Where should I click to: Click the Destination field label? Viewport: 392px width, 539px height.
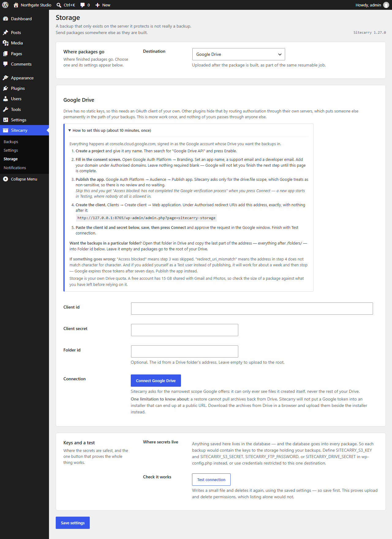coord(154,51)
